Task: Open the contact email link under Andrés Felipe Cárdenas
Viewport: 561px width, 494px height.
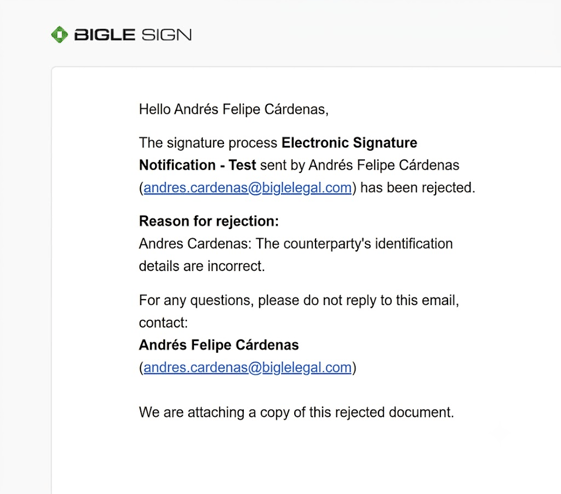Action: [248, 368]
